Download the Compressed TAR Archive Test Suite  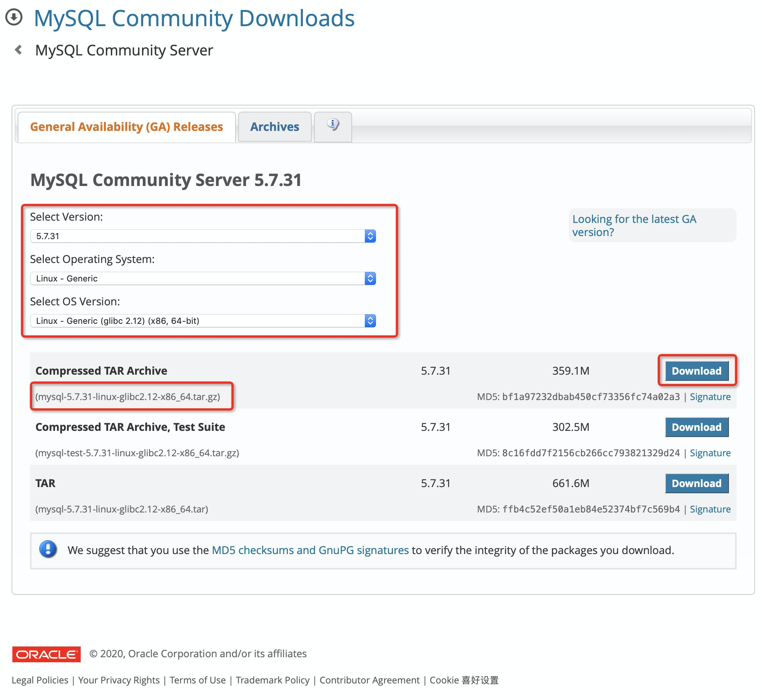point(697,427)
